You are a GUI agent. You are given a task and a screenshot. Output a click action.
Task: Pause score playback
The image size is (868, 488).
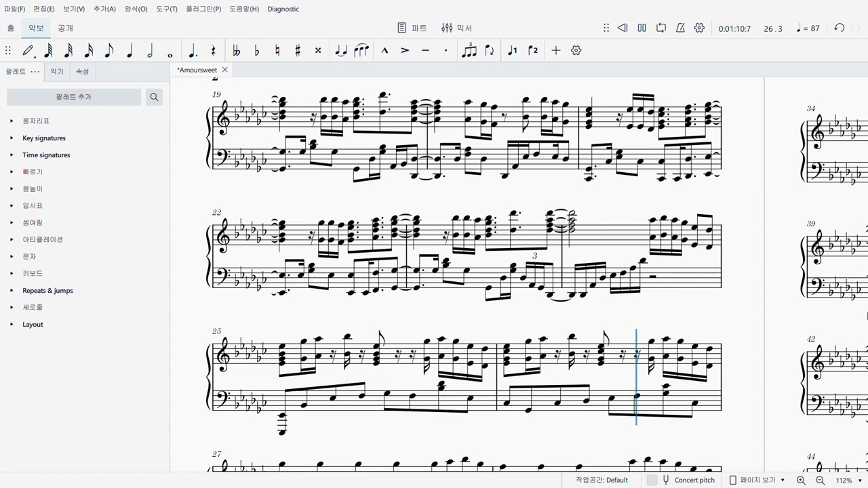tap(642, 28)
